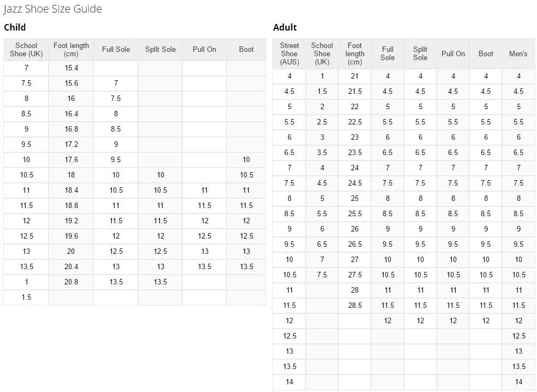This screenshot has width=537, height=392.
Task: Click the Child Split Sole column header
Action: point(160,50)
